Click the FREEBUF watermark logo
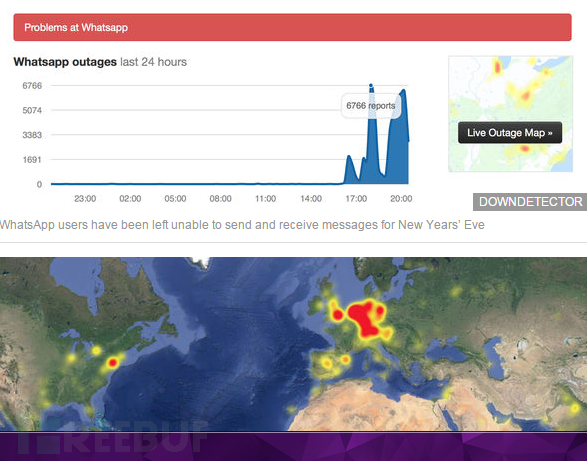 (112, 436)
